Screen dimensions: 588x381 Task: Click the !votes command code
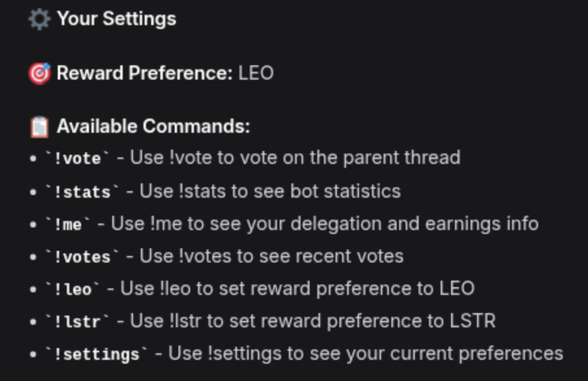[x=82, y=257]
